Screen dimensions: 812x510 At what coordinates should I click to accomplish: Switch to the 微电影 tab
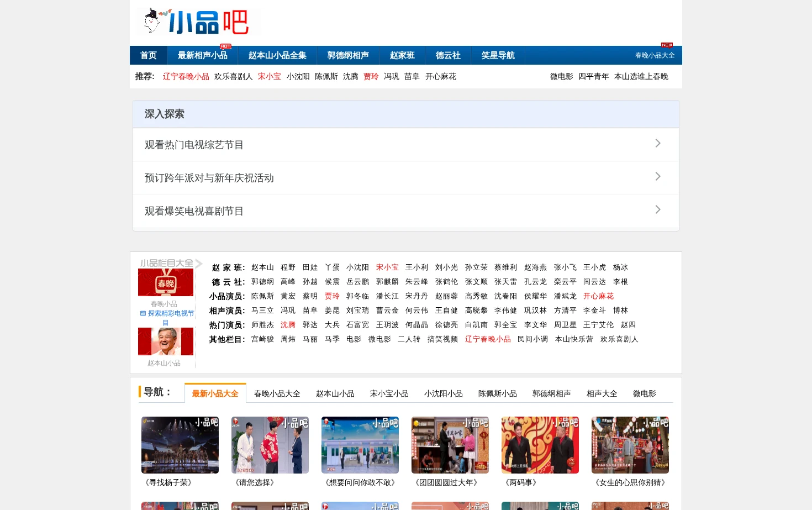point(645,393)
